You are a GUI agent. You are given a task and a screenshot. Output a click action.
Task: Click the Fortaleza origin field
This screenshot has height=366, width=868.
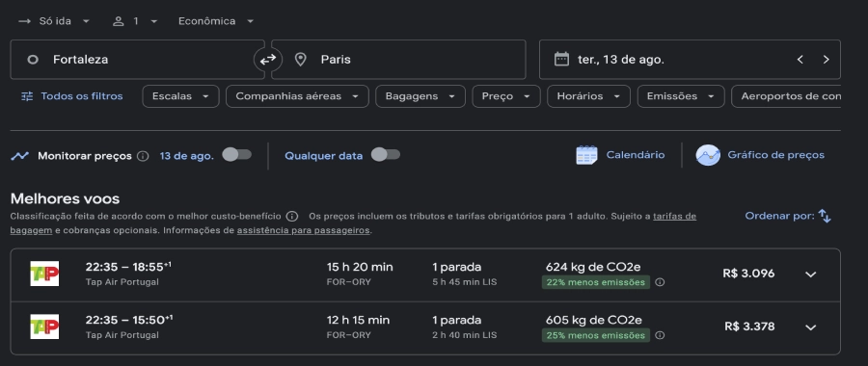click(x=137, y=60)
